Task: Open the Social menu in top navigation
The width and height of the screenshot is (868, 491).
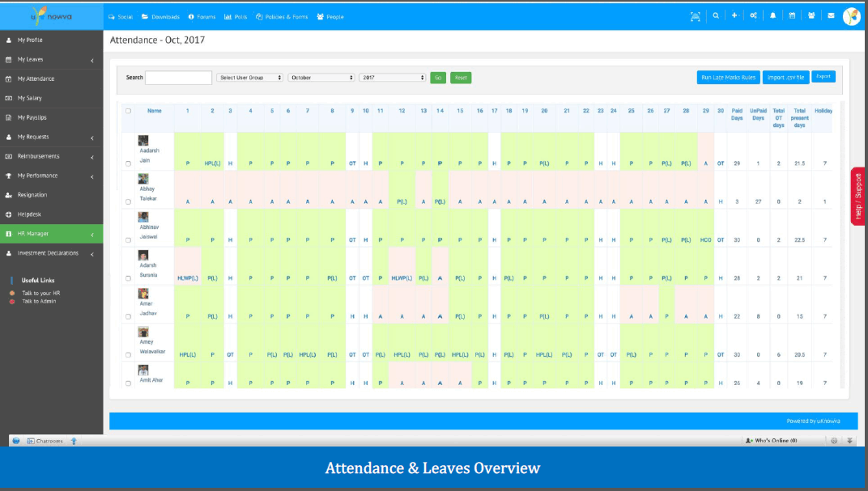Action: point(121,17)
